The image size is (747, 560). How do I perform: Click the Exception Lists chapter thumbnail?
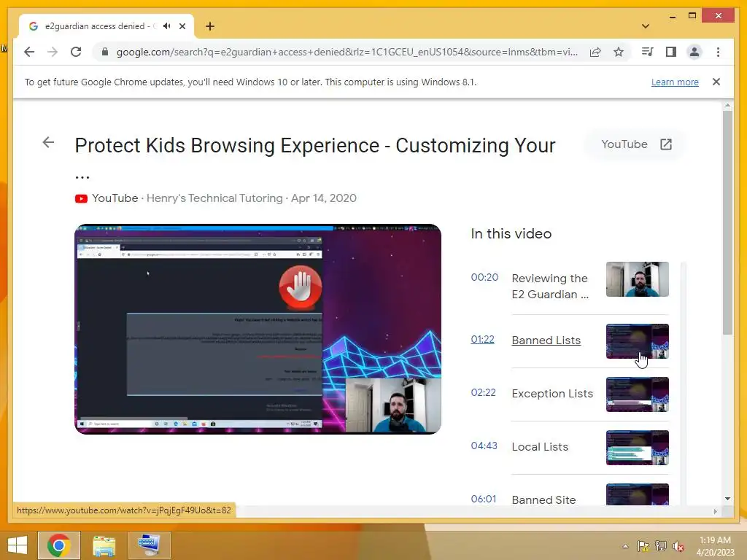coord(638,394)
